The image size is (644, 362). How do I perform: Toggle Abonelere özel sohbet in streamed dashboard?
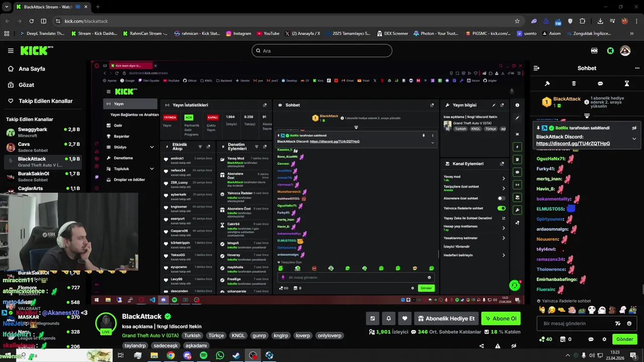click(x=501, y=198)
